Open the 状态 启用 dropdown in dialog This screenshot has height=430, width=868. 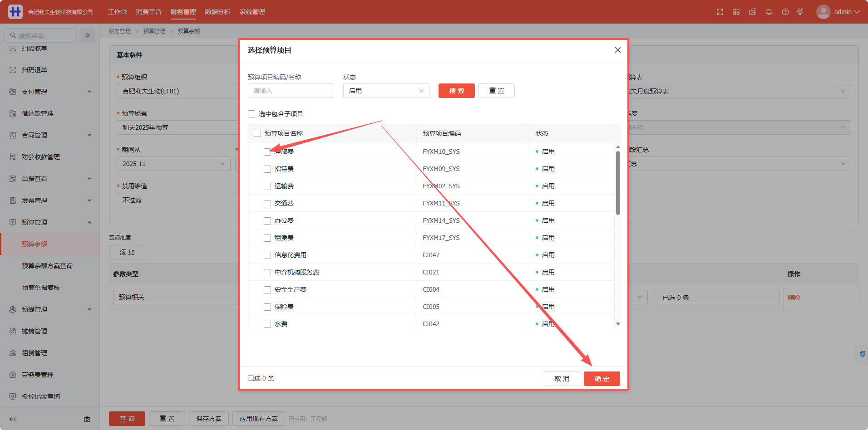coord(386,91)
